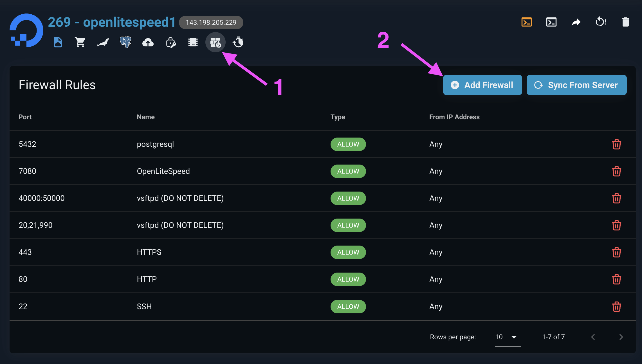The height and width of the screenshot is (364, 642).
Task: Click the Add Firewall button
Action: [482, 85]
